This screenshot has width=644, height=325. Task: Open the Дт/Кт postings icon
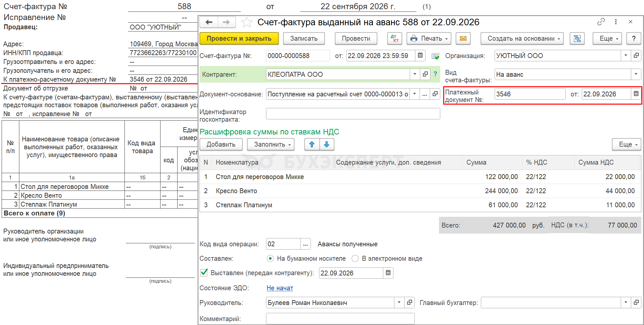pos(394,38)
